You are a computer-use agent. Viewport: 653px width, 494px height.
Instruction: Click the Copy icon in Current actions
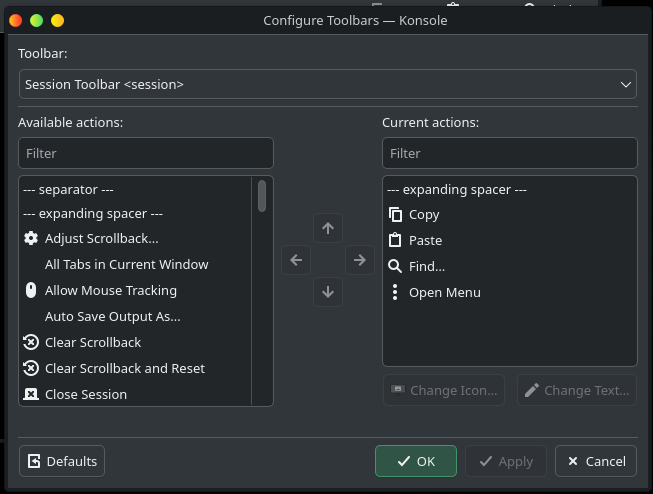click(x=395, y=214)
